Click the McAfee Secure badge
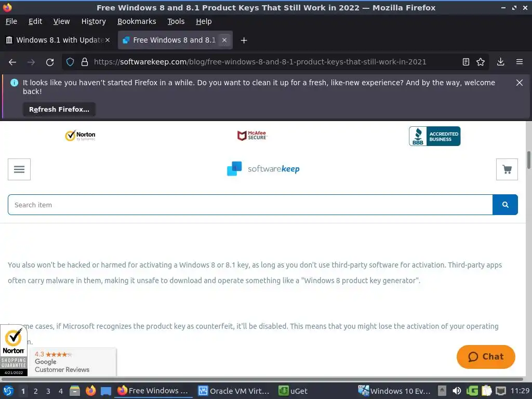The width and height of the screenshot is (532, 399). click(x=252, y=136)
